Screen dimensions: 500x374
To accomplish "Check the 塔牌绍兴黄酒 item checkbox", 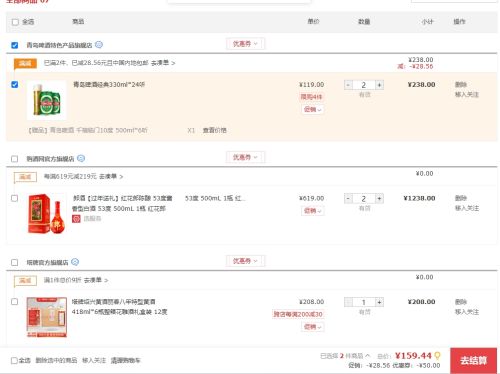I will 15,302.
